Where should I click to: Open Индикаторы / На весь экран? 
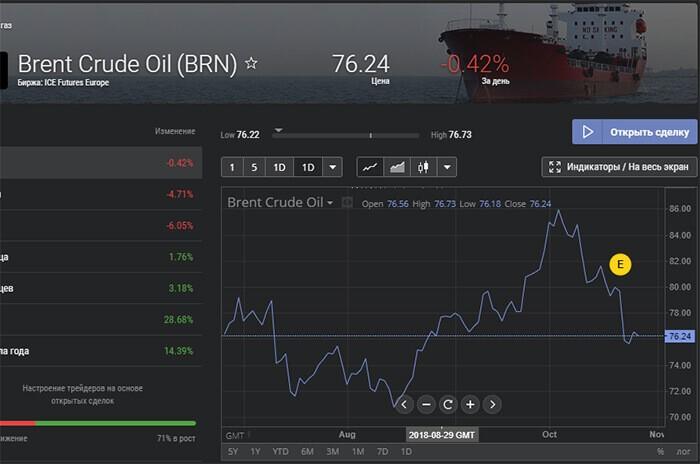point(618,167)
